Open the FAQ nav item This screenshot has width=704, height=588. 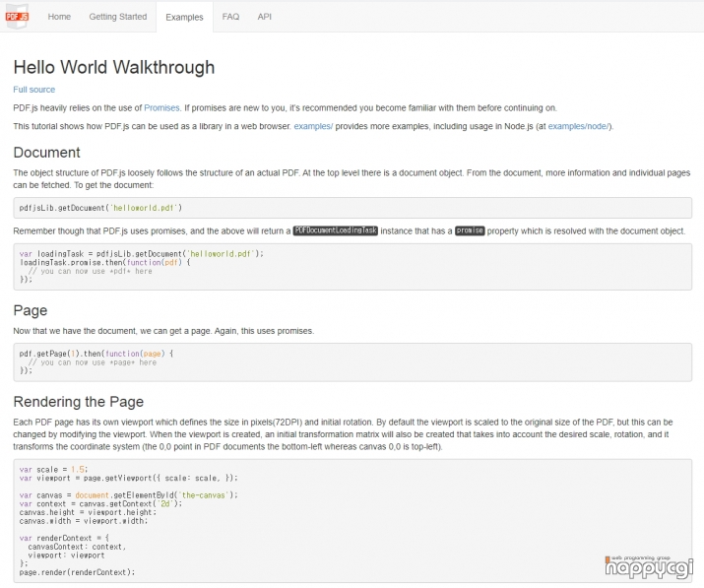230,17
